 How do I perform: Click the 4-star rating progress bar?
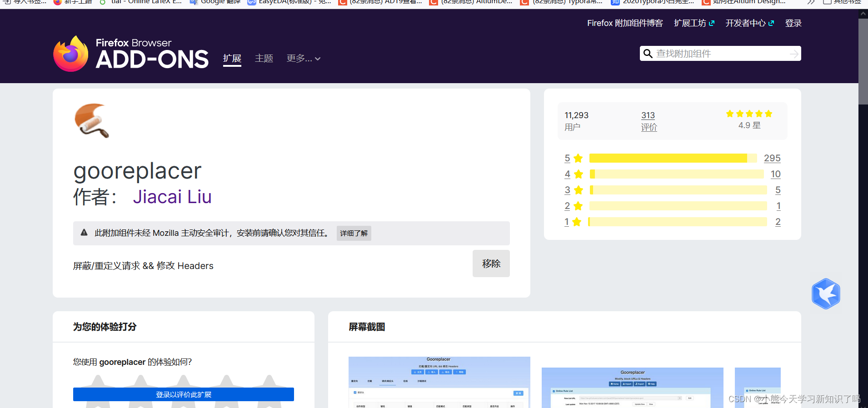coord(677,174)
